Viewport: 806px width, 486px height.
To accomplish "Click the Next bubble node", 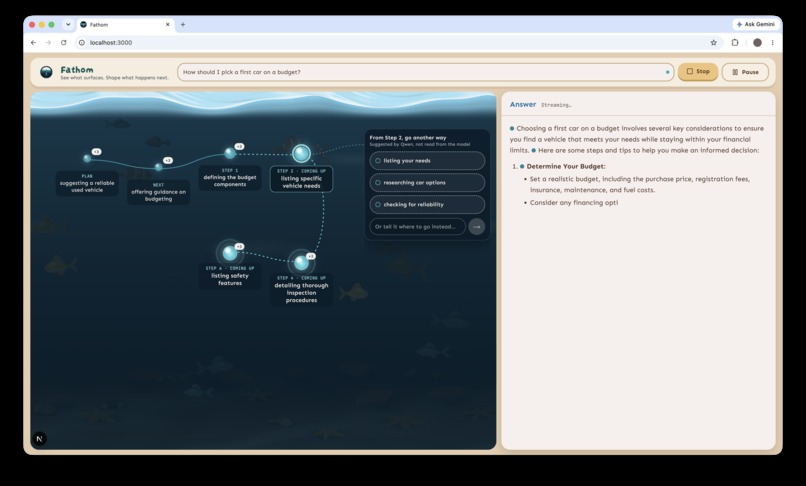I will click(x=159, y=167).
